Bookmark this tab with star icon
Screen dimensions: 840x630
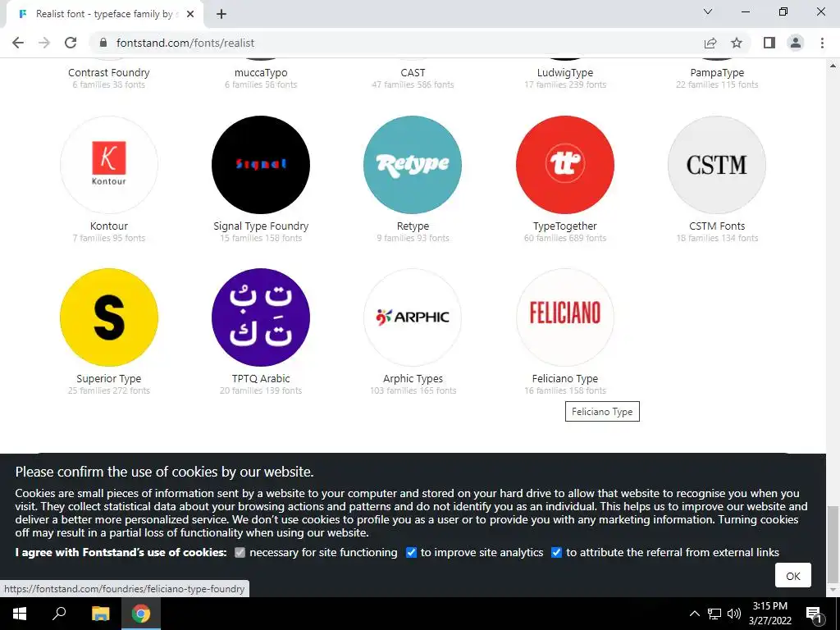[x=737, y=43]
